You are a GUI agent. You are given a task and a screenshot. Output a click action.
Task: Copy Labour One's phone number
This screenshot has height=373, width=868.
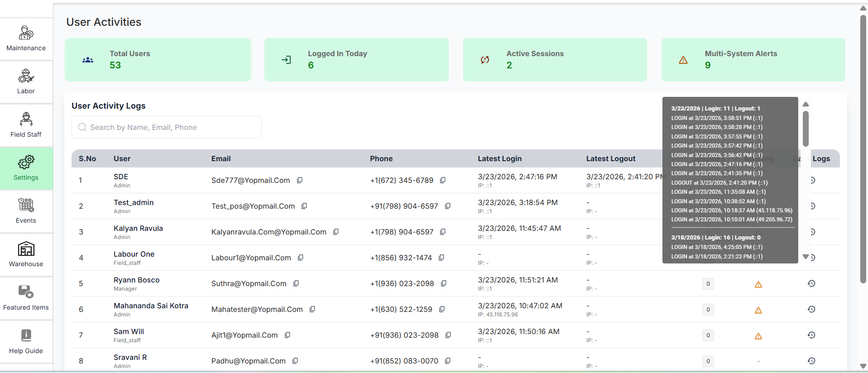(441, 258)
